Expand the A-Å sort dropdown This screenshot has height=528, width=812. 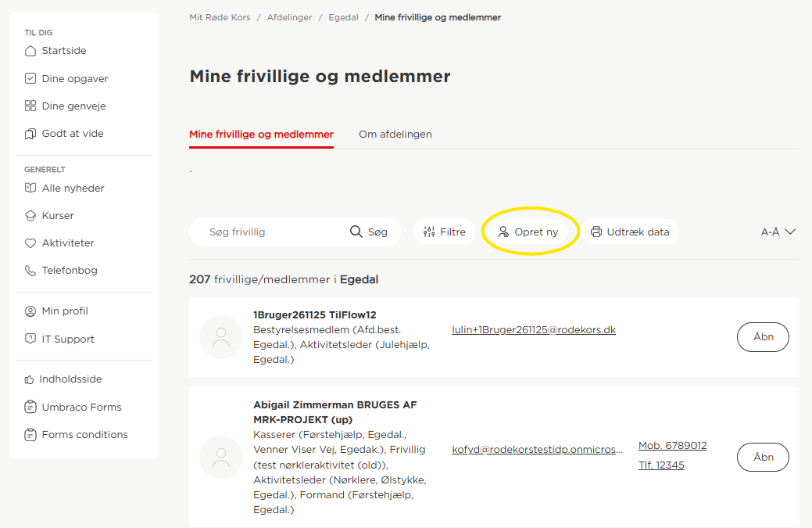tap(778, 232)
